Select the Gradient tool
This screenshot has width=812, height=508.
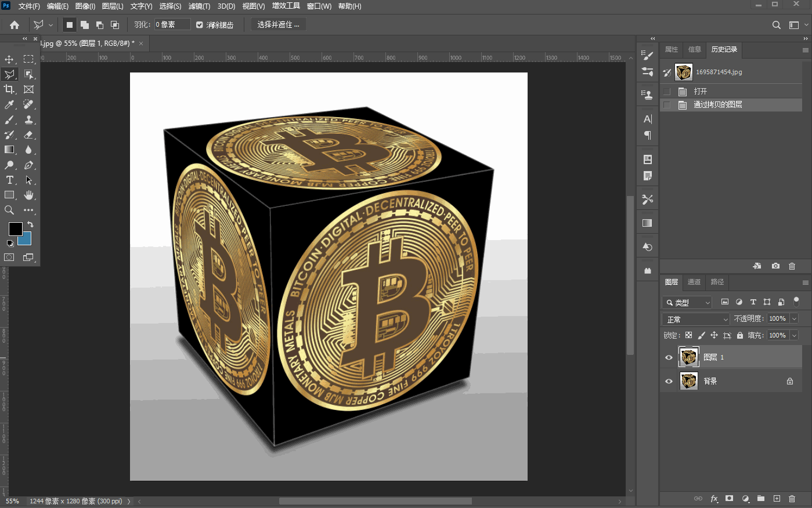tap(9, 150)
